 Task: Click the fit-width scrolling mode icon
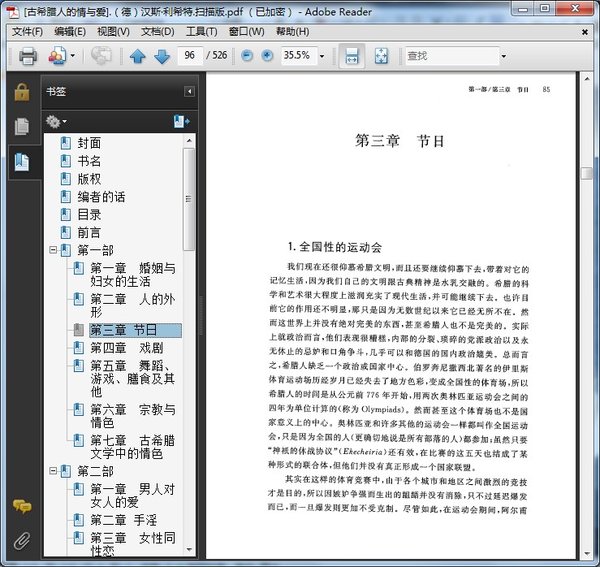point(351,56)
